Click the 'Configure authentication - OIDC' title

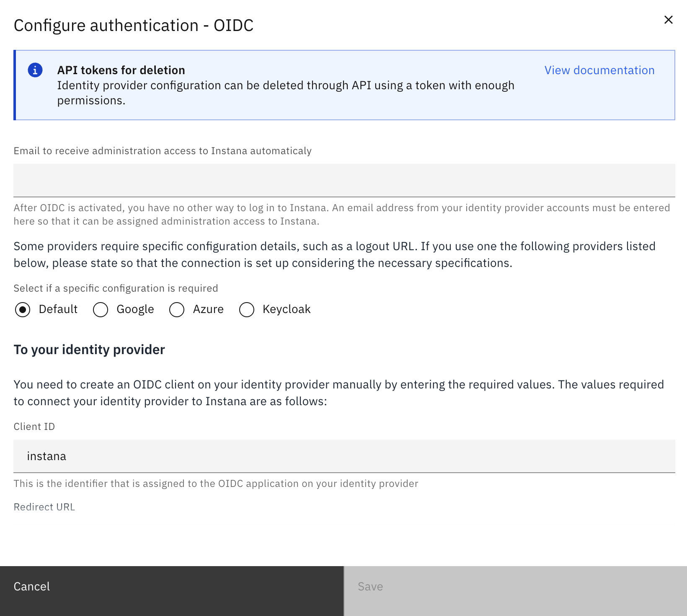[x=134, y=26]
